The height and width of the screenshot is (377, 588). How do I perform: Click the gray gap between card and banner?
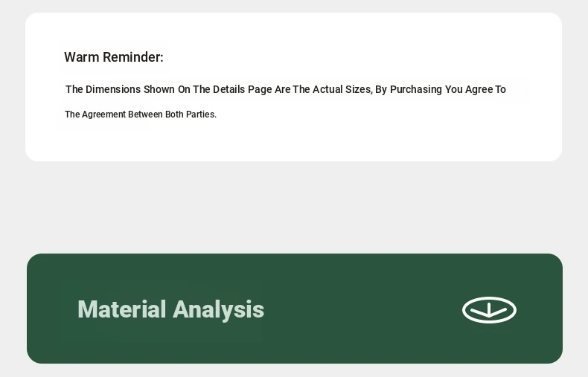294,207
